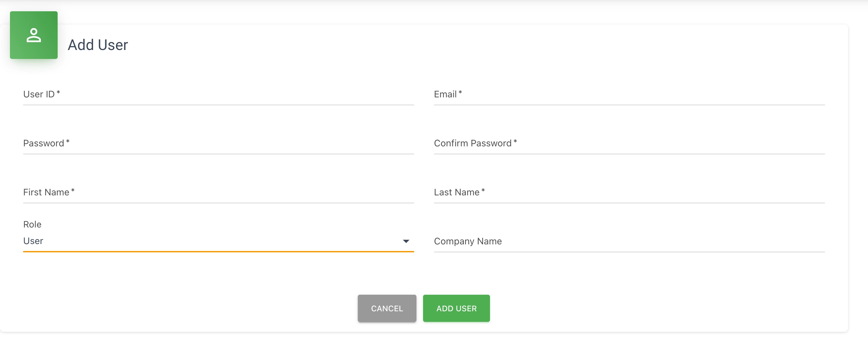
Task: Click the person silhouette inside the green square
Action: [x=34, y=35]
